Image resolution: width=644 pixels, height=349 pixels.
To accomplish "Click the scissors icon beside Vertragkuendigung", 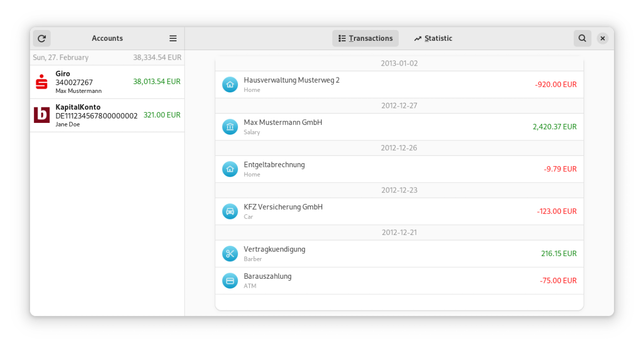I will pos(230,254).
